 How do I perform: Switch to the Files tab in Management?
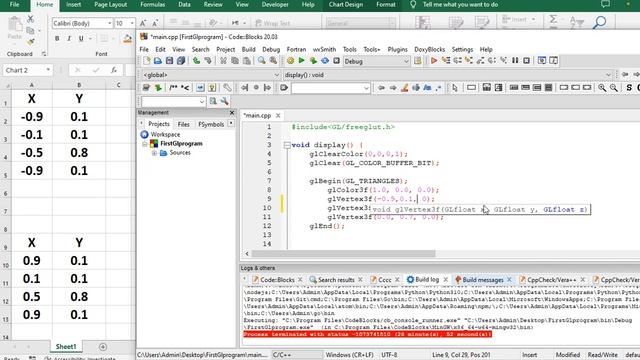click(183, 124)
